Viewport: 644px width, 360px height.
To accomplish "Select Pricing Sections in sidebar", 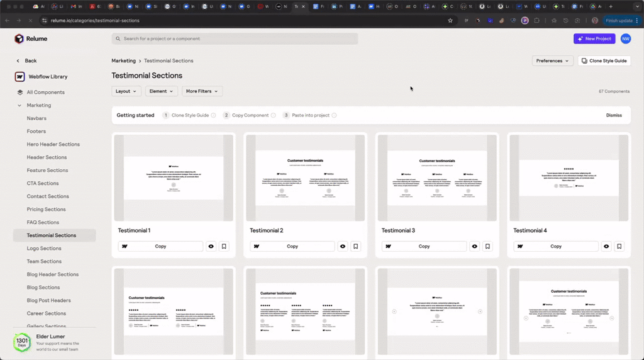I will tap(46, 210).
